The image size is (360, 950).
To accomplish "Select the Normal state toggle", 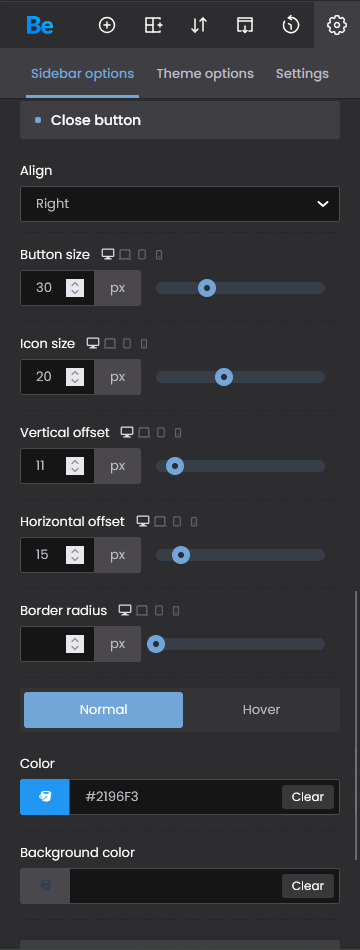I will coord(104,709).
